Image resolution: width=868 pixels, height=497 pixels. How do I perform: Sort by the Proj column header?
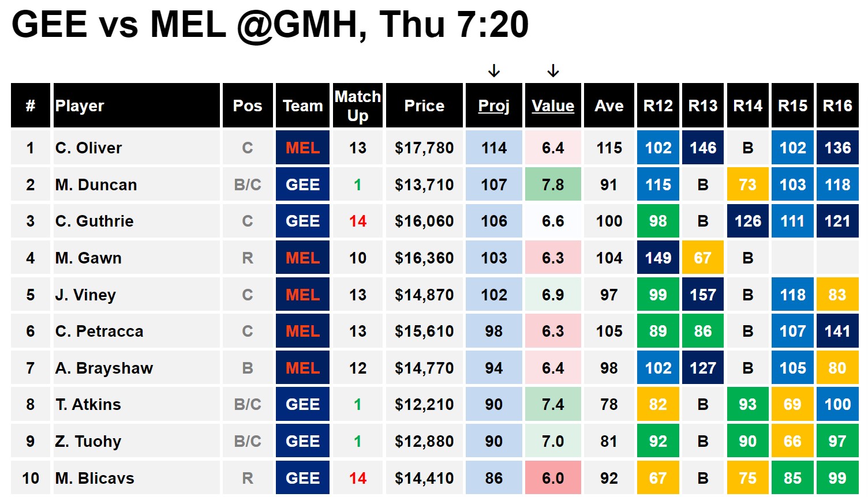[494, 106]
